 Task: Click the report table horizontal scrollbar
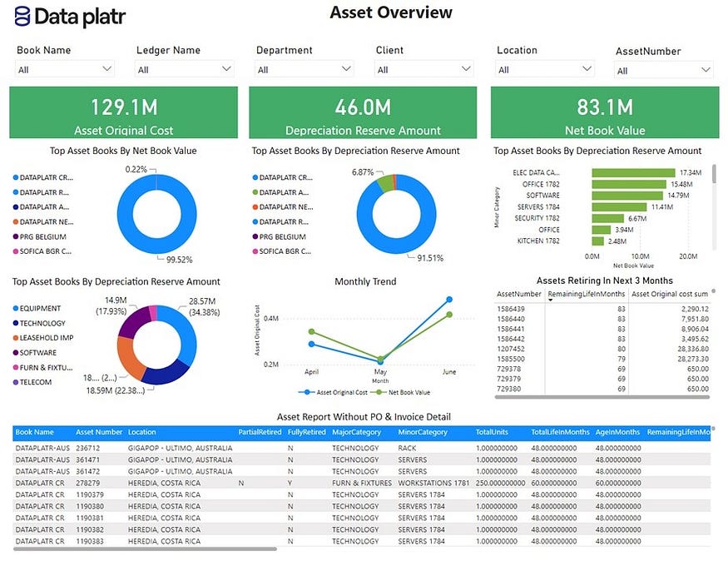point(145,549)
